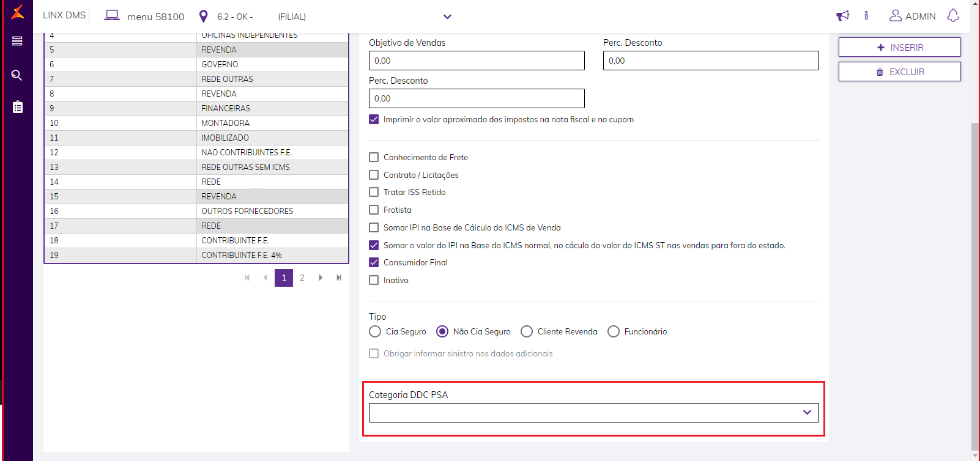Screen dimensions: 980x461
Task: Click the location pin icon
Action: pyautogui.click(x=204, y=17)
